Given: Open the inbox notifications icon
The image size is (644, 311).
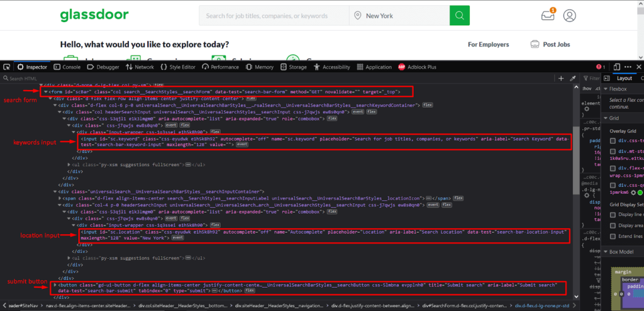Looking at the screenshot, I should [547, 16].
